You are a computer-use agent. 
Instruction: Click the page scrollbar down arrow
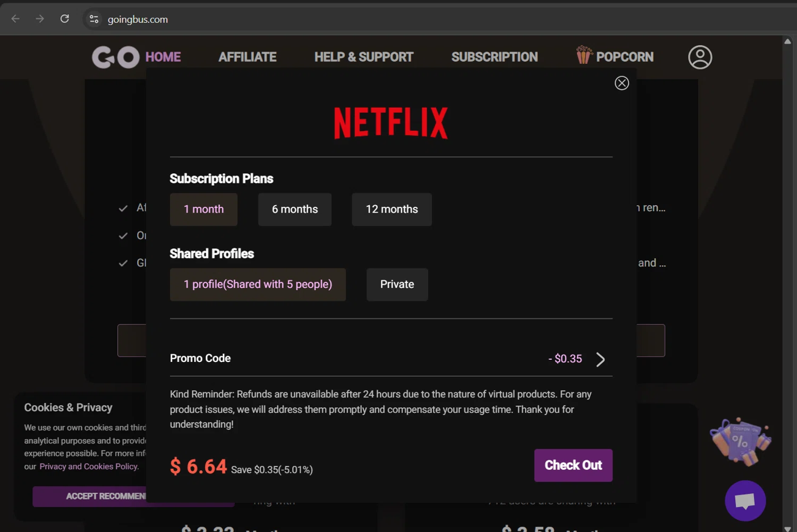click(787, 528)
